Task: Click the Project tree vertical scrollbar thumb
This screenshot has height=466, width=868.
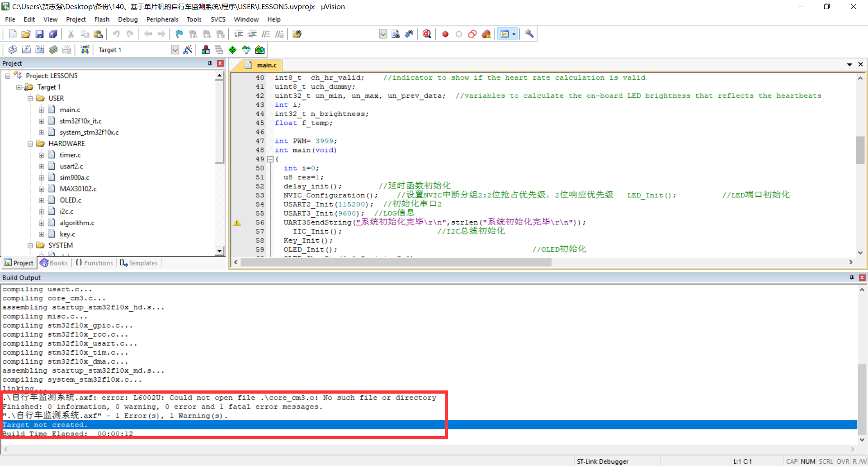Action: 219,122
